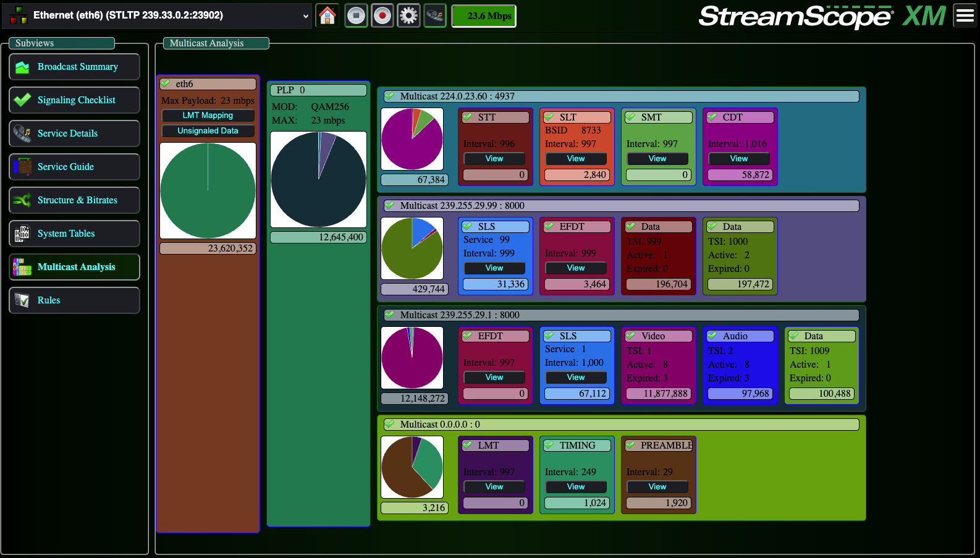The image size is (980, 558).
Task: Click the pie chart for Multicast 224.0.23.60
Action: (412, 139)
